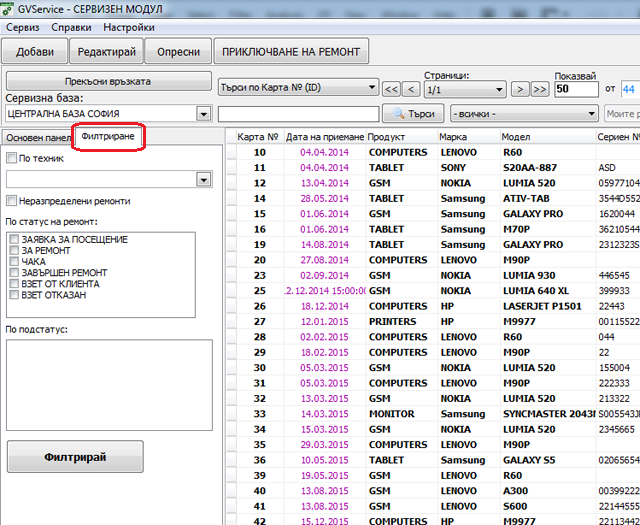Screen dimensions: 640x525
Task: Open the Сервиз menu
Action: click(x=23, y=27)
